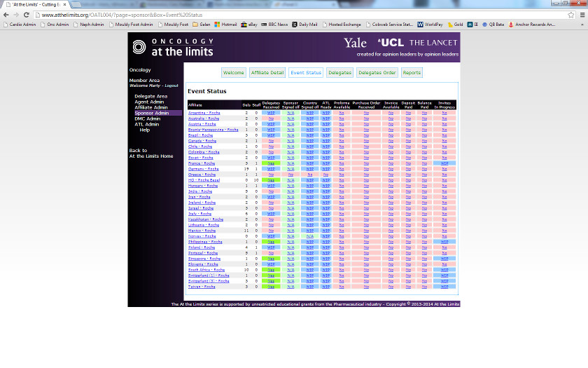Click the Logout link
588x368 pixels.
coord(171,86)
